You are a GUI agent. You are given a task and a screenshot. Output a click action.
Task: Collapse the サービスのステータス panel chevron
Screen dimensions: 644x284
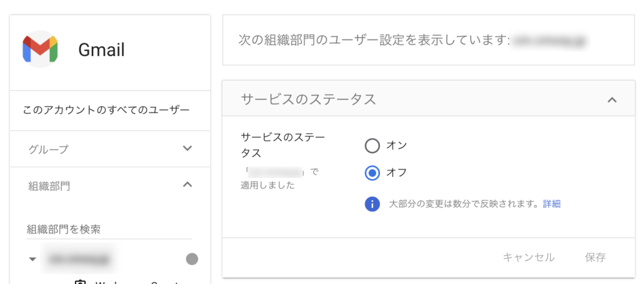pyautogui.click(x=613, y=99)
